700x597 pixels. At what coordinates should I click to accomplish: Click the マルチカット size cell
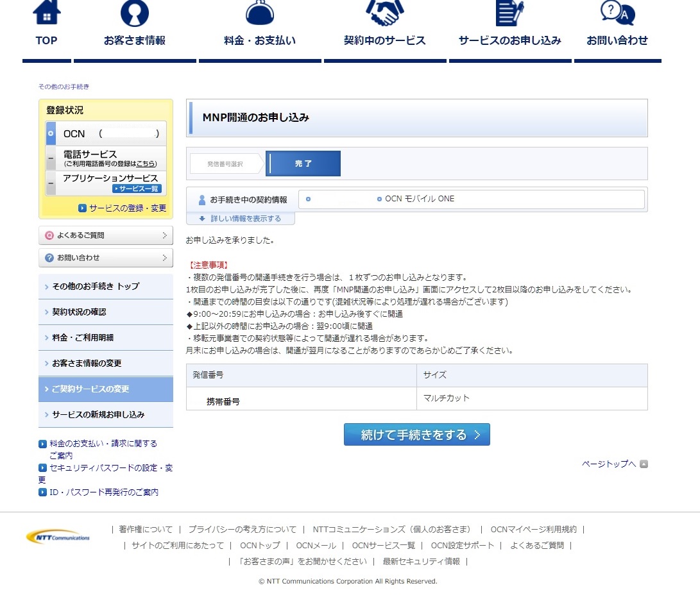532,398
